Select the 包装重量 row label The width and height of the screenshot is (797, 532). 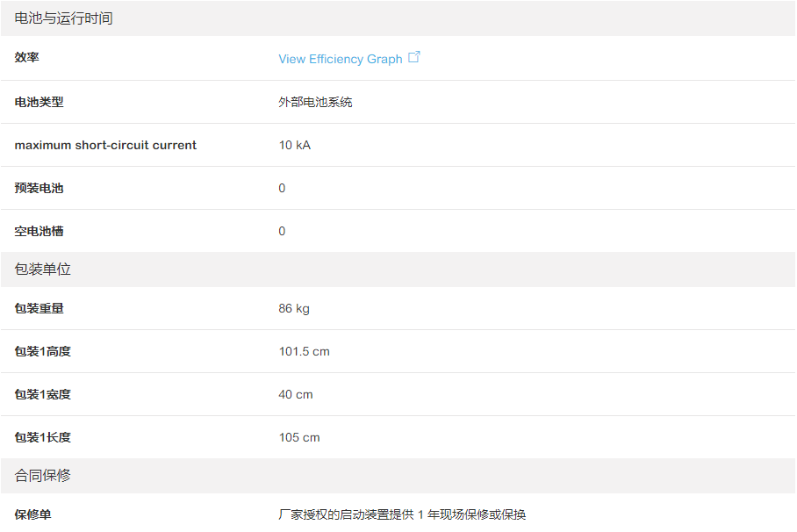click(39, 308)
